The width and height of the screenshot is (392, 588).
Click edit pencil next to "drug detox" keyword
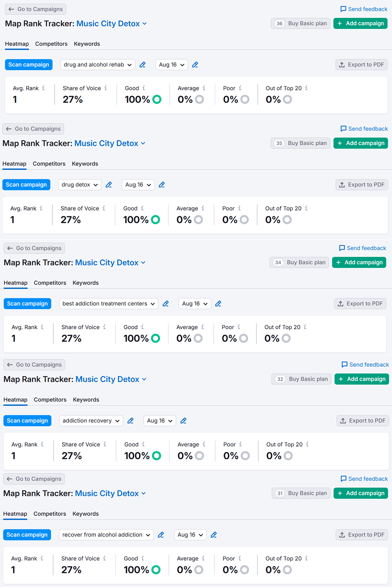click(x=109, y=185)
